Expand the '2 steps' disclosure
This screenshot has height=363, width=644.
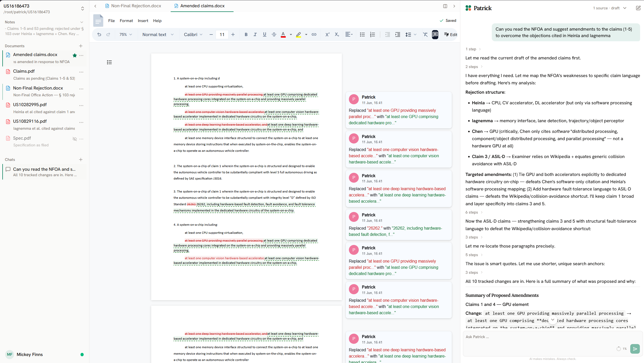(474, 67)
